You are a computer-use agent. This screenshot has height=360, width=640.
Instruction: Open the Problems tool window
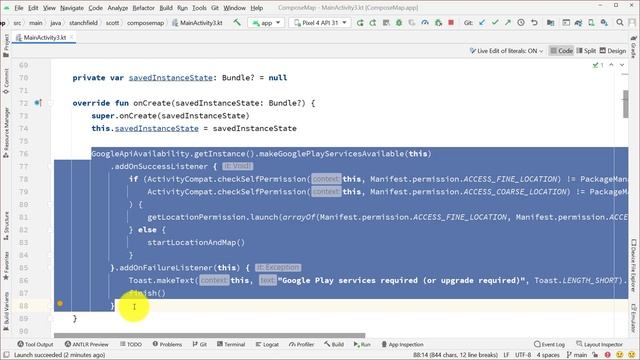(167, 344)
